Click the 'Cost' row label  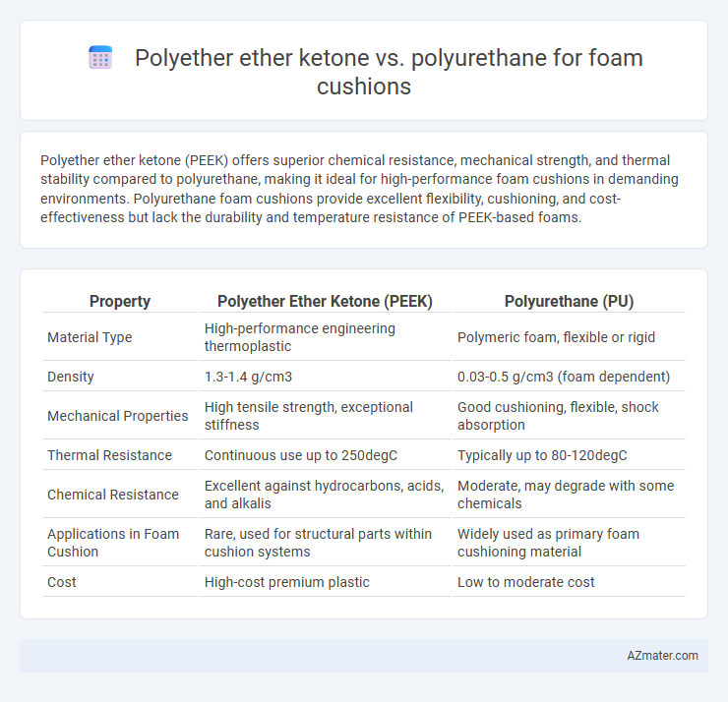tap(62, 582)
